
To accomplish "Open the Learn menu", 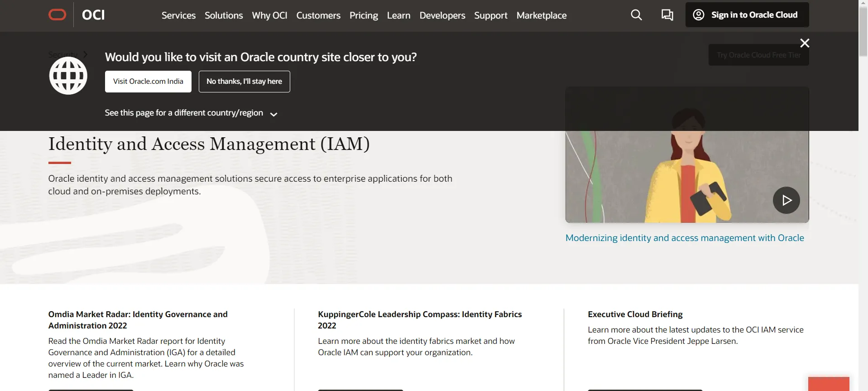I will click(x=398, y=15).
